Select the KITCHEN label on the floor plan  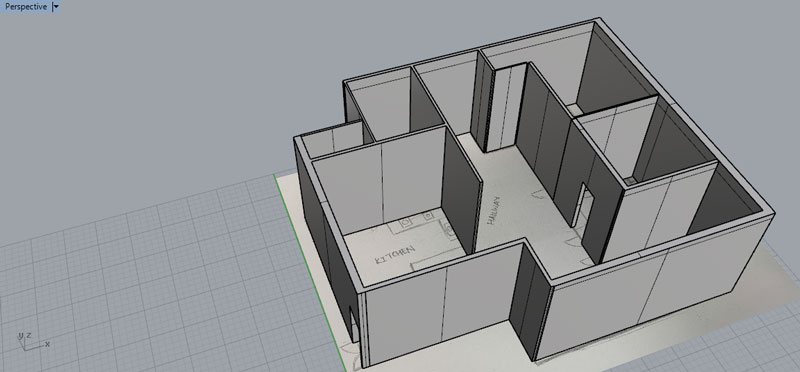pyautogui.click(x=394, y=254)
